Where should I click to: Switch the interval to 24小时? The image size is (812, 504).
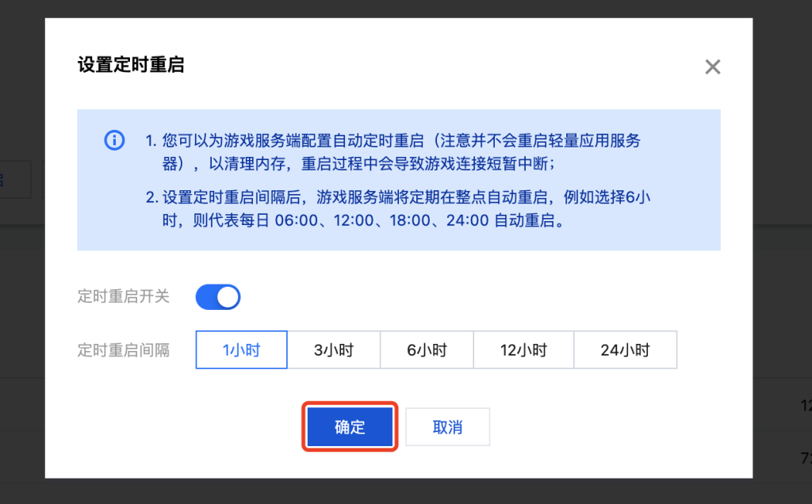tap(625, 349)
